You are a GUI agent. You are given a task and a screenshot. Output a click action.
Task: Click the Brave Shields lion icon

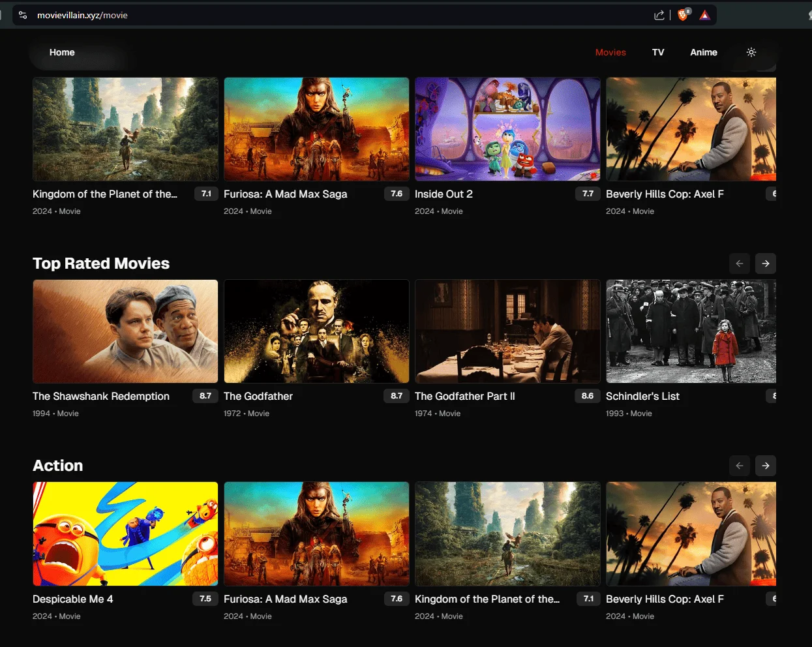(x=683, y=15)
